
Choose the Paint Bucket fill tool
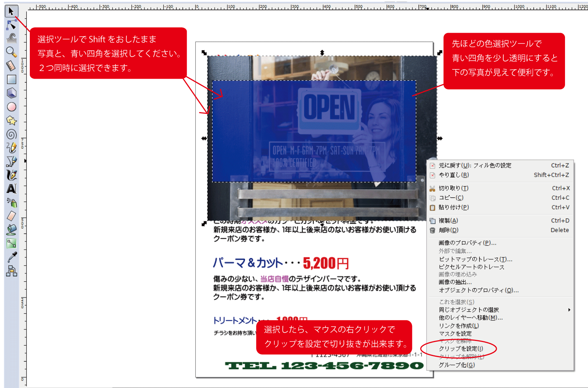pyautogui.click(x=11, y=230)
